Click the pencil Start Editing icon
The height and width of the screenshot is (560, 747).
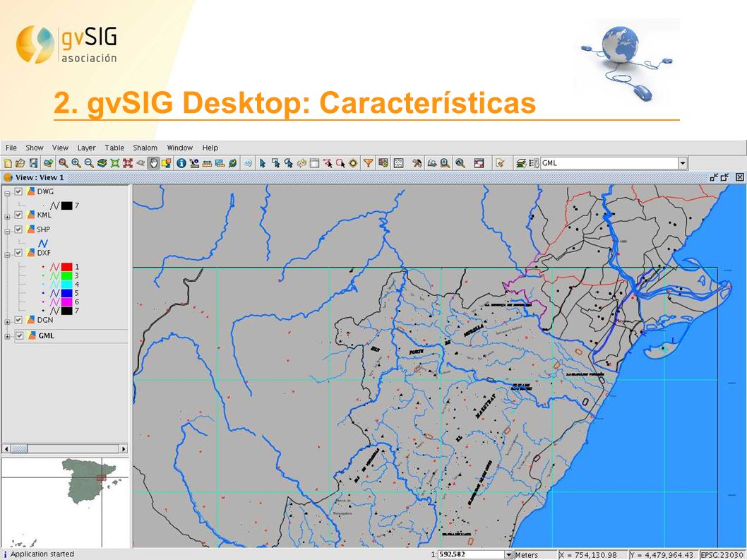pyautogui.click(x=500, y=163)
